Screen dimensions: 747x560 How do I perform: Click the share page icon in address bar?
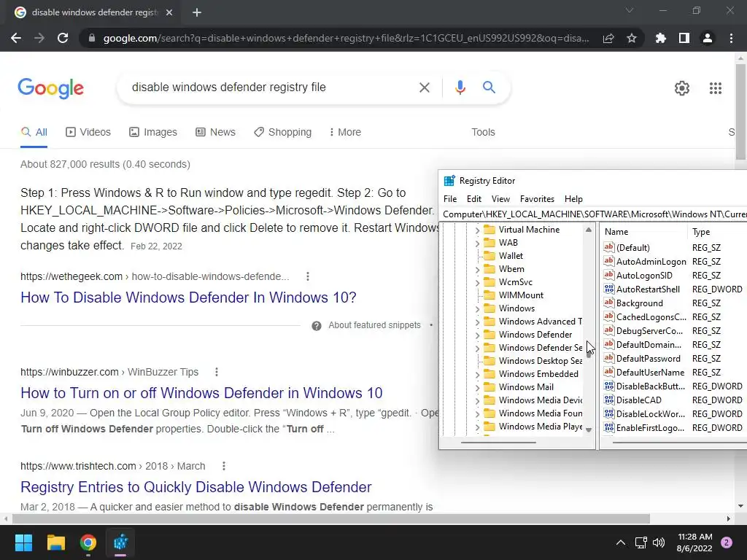(x=608, y=38)
